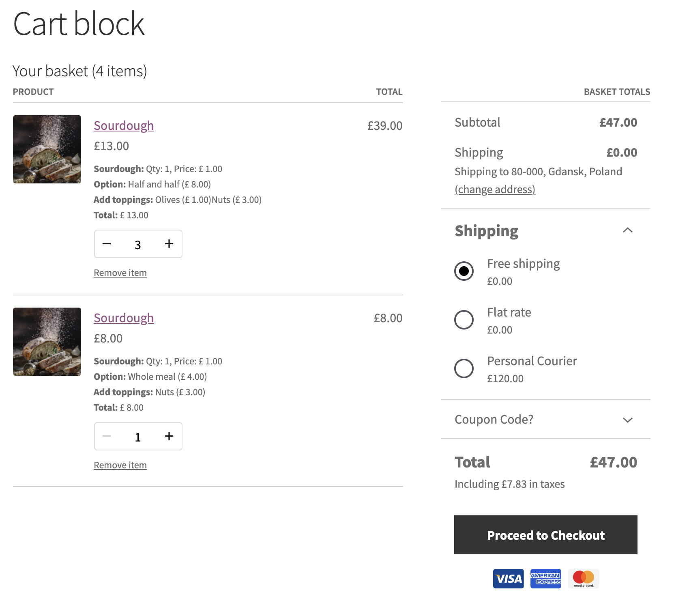Image resolution: width=674 pixels, height=616 pixels.
Task: Expand the Coupon Code section
Action: pos(628,420)
